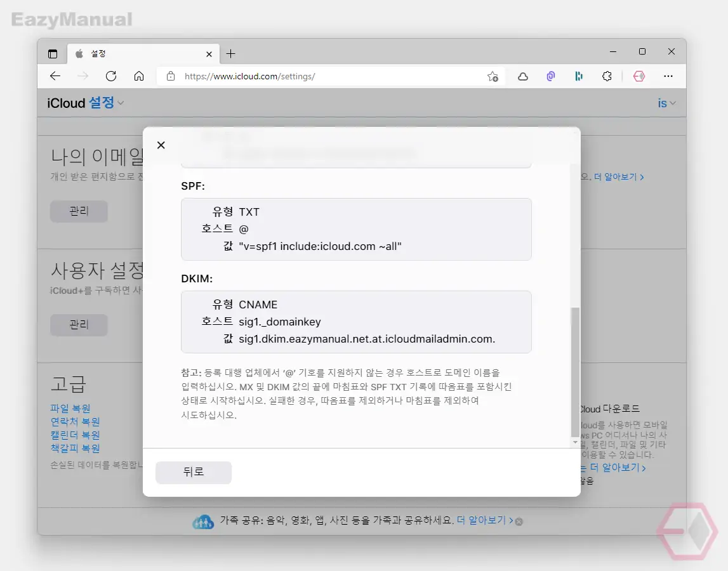Select the SPF host @ value

pos(244,229)
